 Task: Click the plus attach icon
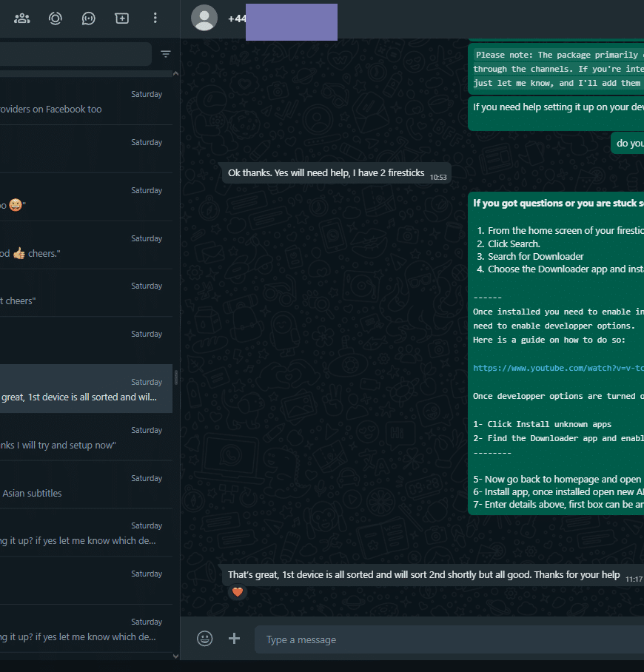click(x=235, y=639)
